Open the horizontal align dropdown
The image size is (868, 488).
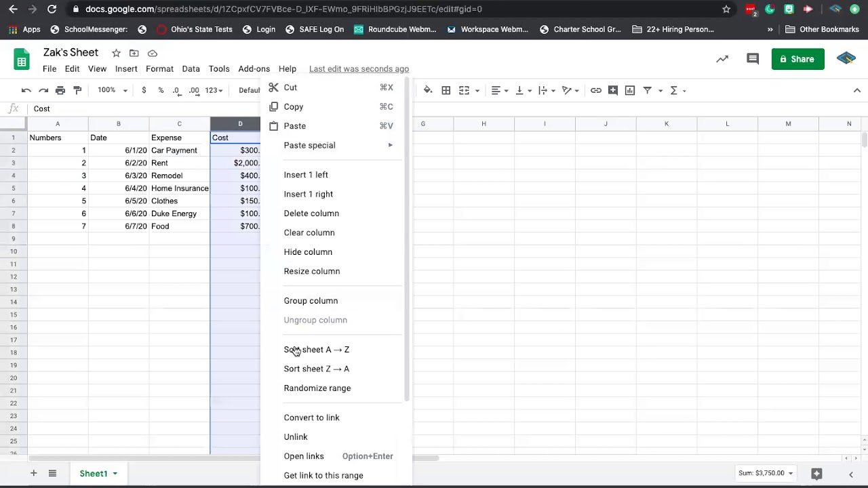click(x=500, y=90)
